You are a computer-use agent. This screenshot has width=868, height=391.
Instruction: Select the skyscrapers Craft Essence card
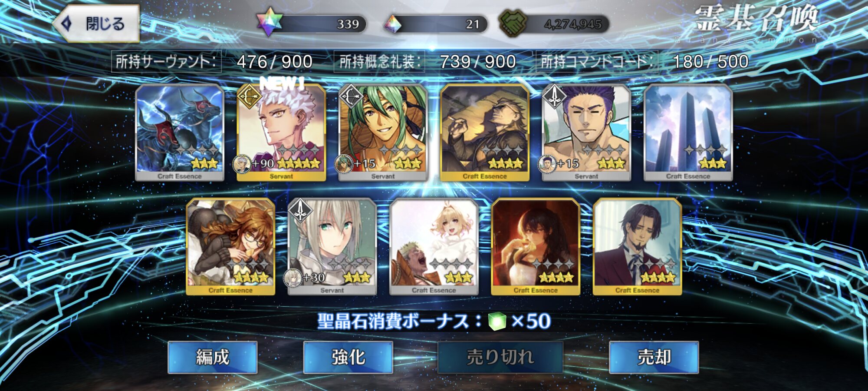click(x=688, y=133)
